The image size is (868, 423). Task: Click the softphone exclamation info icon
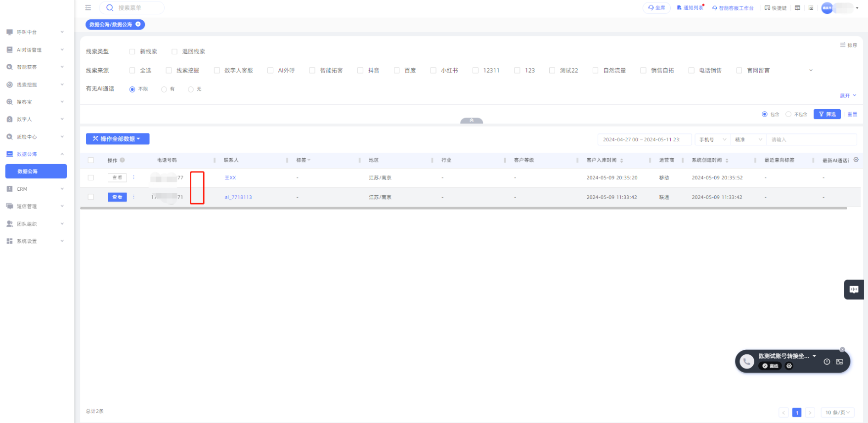[x=826, y=362]
